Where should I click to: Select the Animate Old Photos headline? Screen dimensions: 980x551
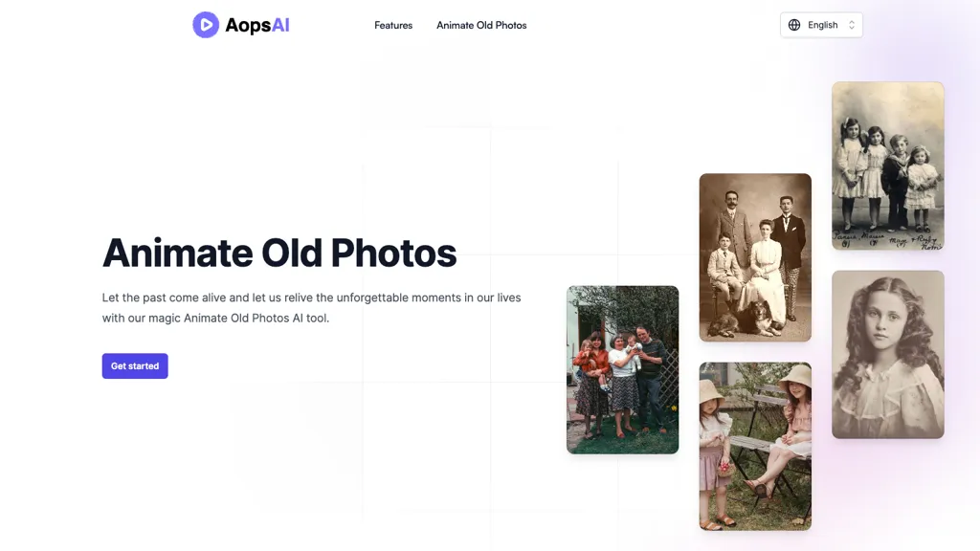[x=279, y=253]
